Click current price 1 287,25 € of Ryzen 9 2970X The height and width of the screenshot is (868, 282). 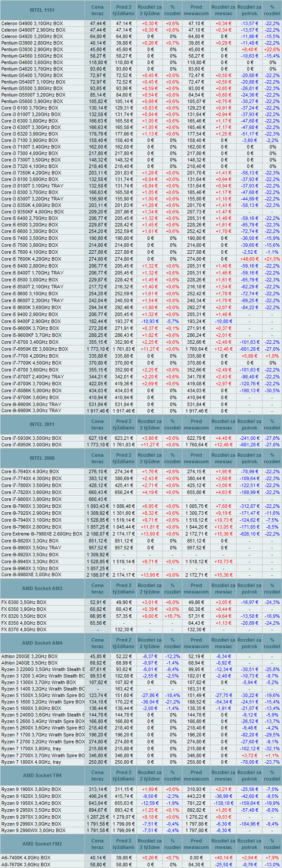pyautogui.click(x=97, y=816)
